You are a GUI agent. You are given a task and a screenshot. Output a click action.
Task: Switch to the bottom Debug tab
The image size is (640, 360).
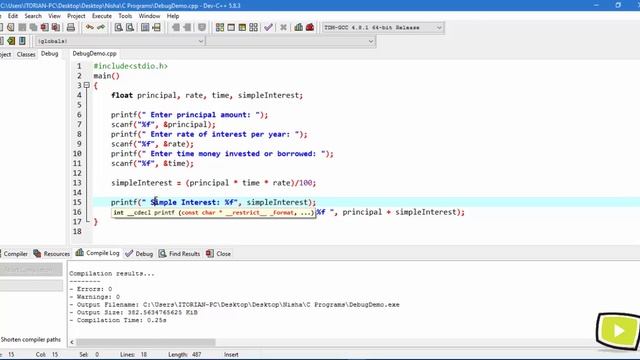click(139, 253)
